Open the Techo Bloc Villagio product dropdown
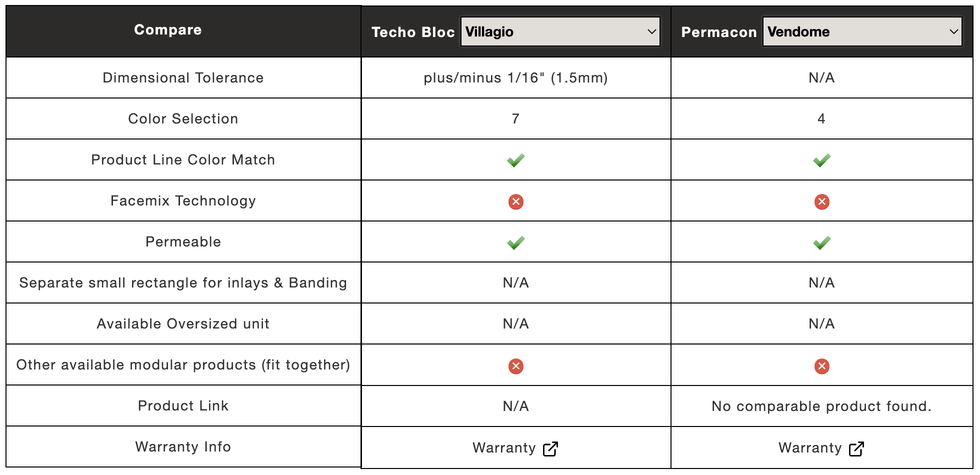980x475 pixels. (560, 31)
